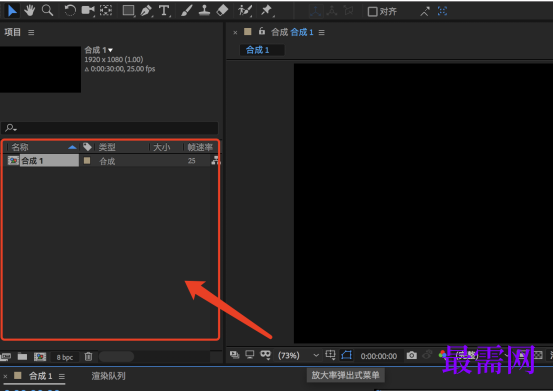Select the Eraser tool
The height and width of the screenshot is (391, 554).
[222, 11]
